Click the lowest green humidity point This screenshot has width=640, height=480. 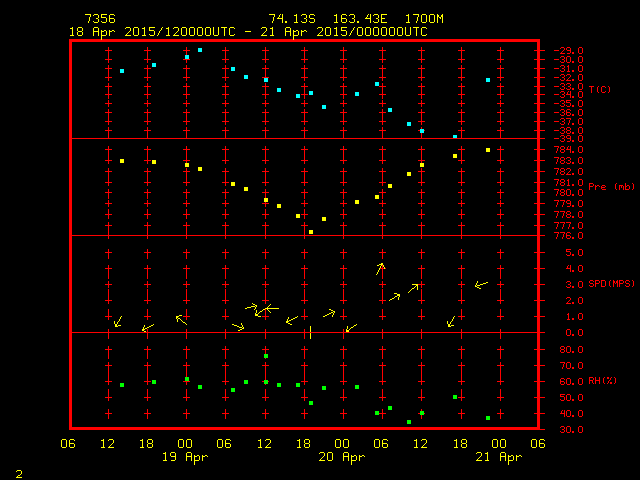click(409, 422)
